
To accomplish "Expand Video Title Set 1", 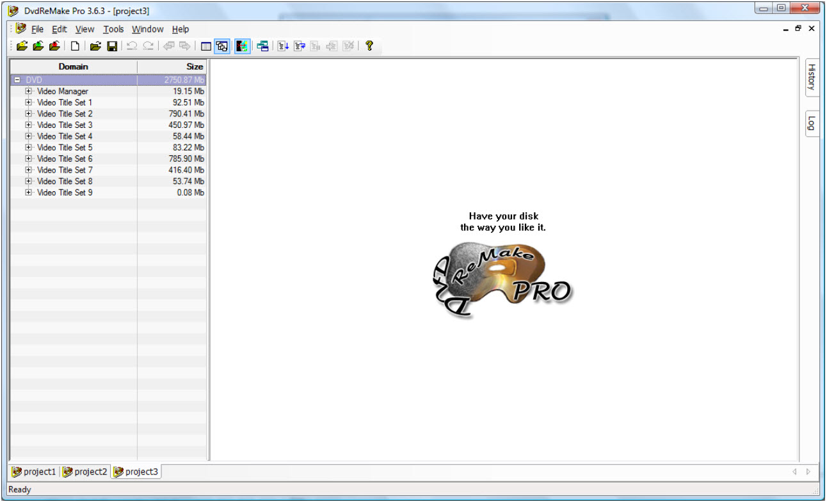I will pyautogui.click(x=28, y=102).
